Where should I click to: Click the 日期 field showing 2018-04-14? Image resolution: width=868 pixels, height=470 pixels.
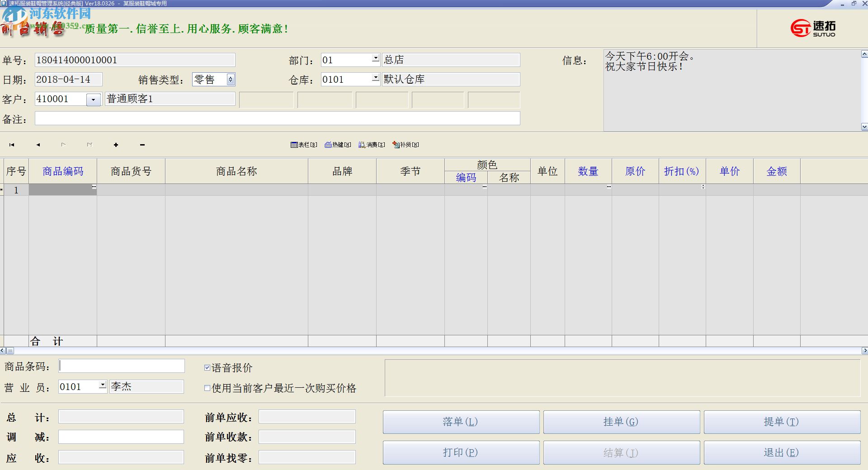tap(69, 80)
